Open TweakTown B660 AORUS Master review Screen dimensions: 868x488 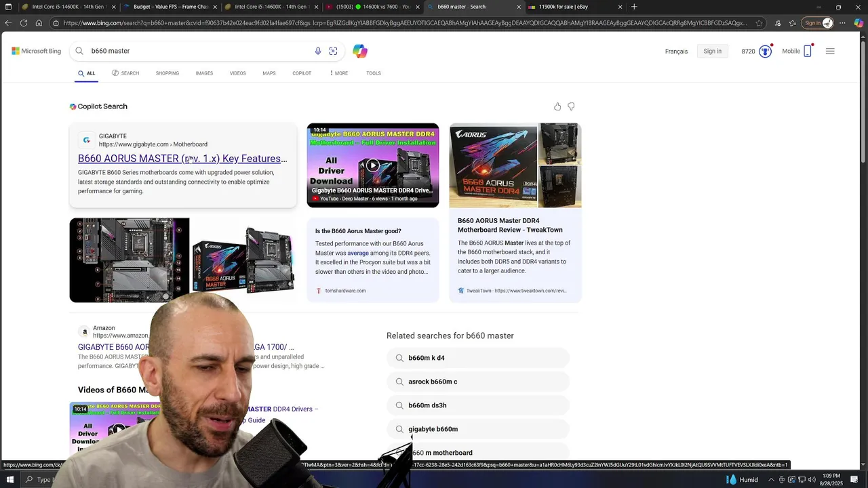pyautogui.click(x=510, y=225)
